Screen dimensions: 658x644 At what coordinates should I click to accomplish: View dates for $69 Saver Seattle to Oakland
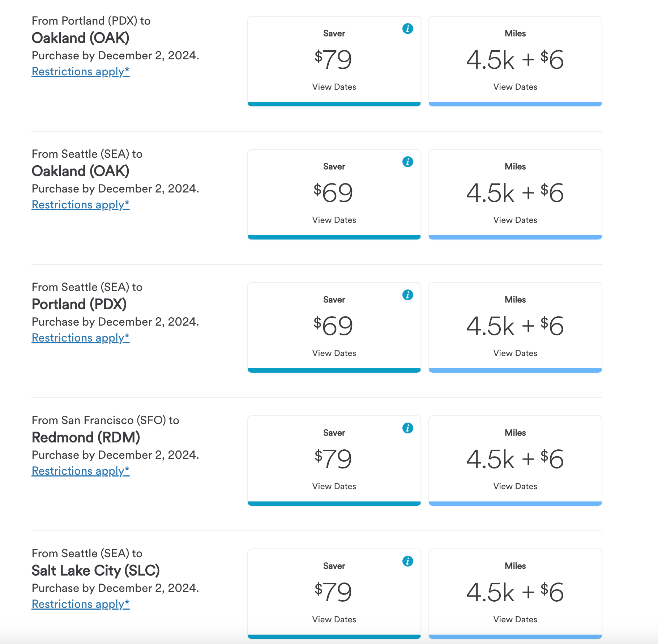(334, 220)
